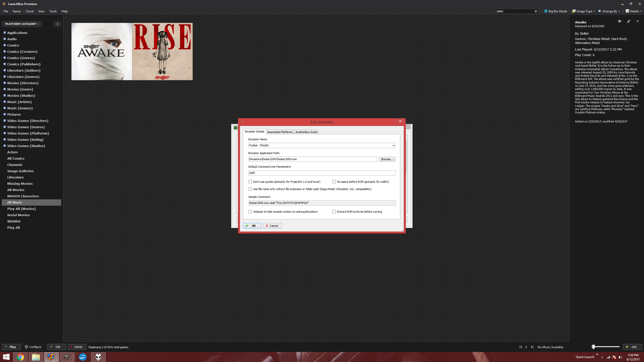Open the Tools menu
This screenshot has height=362, width=644.
coord(53,11)
